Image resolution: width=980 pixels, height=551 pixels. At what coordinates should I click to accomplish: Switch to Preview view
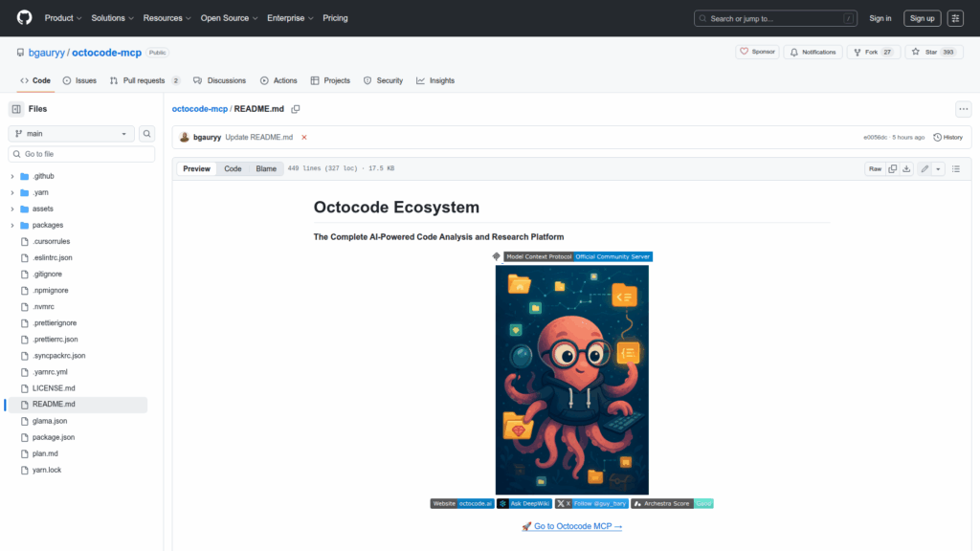point(196,168)
